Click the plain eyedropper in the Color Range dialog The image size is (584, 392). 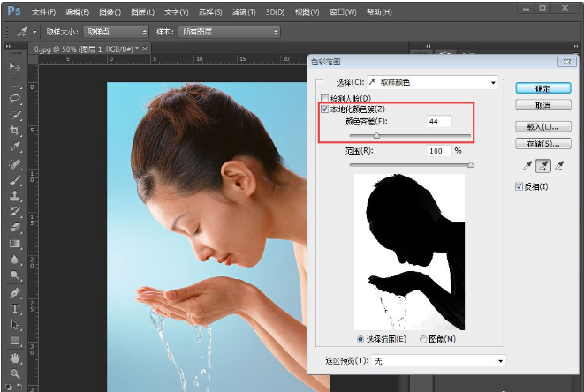coord(527,166)
